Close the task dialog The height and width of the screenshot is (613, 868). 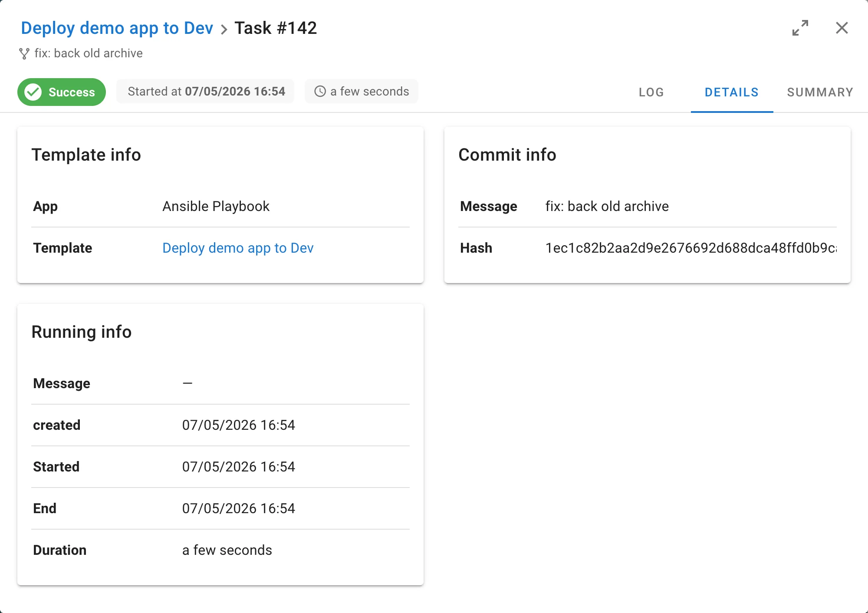(x=842, y=28)
